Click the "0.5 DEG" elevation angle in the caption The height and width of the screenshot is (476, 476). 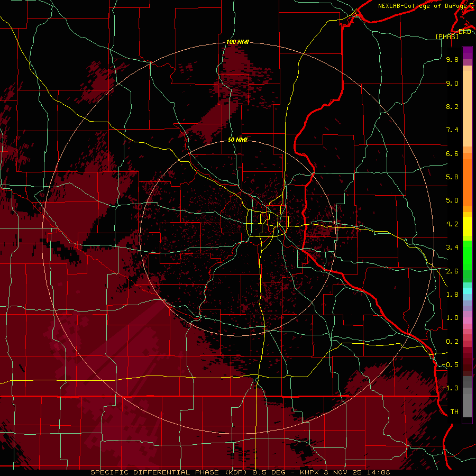click(x=268, y=472)
